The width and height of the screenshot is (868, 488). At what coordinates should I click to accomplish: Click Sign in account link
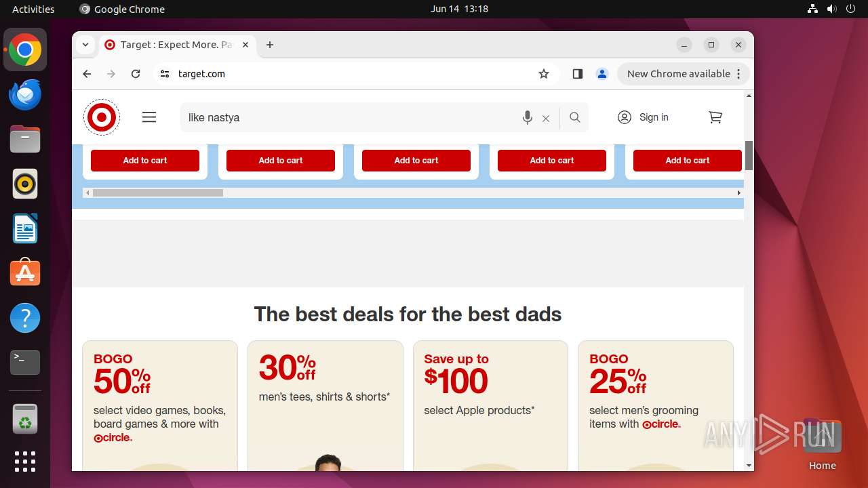point(643,117)
